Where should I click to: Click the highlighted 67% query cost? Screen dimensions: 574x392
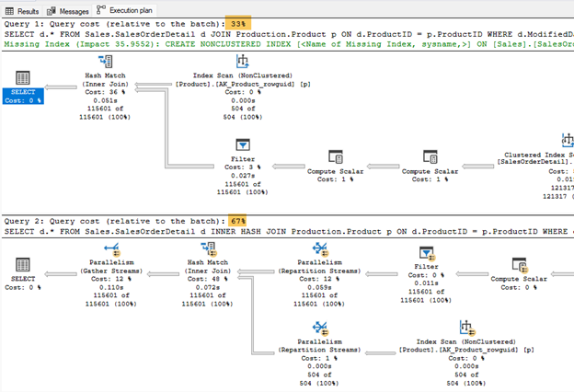(238, 221)
